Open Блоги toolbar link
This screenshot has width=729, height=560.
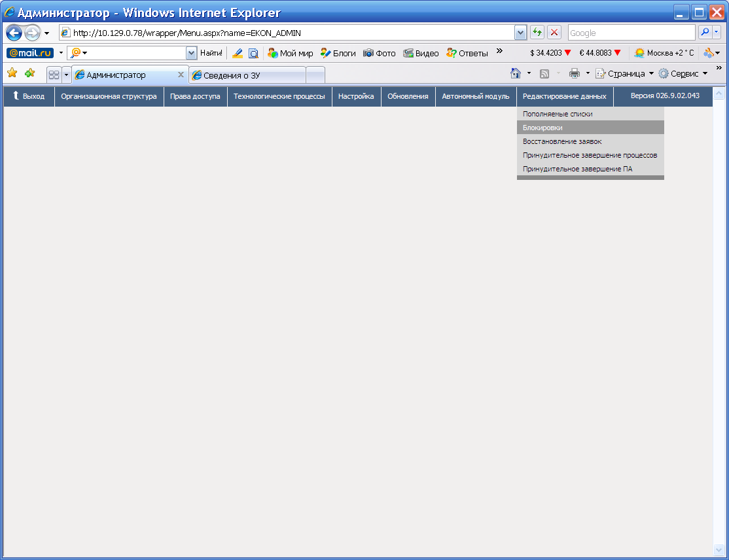pyautogui.click(x=338, y=54)
